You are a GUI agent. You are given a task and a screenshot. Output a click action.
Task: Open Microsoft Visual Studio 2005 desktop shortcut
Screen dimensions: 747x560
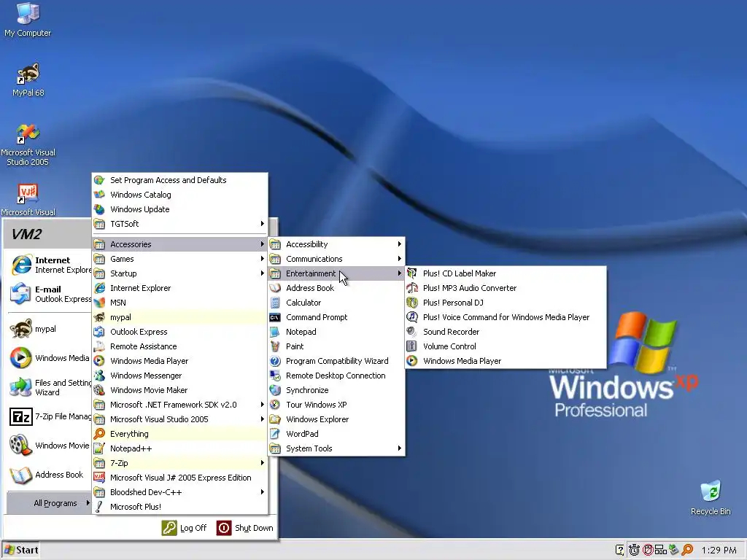click(x=28, y=145)
